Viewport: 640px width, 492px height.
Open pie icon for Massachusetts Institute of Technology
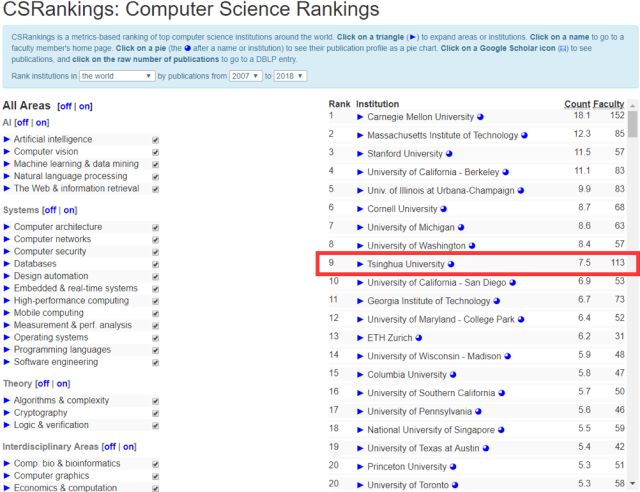524,136
